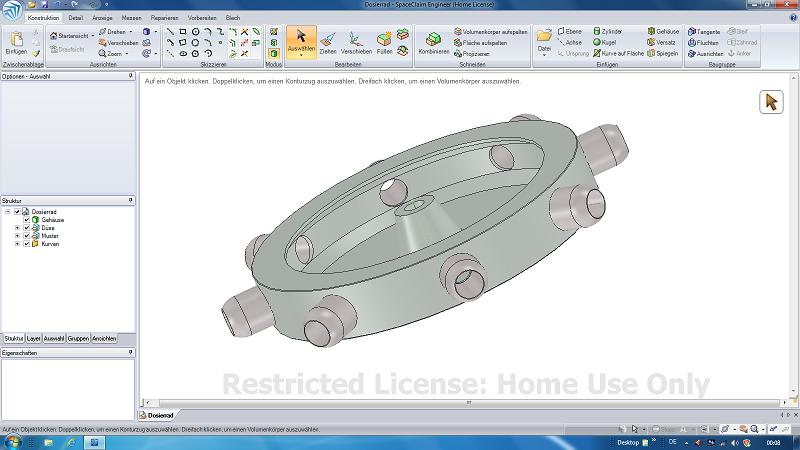Collapse the Dosierrad tree node

pos(8,212)
